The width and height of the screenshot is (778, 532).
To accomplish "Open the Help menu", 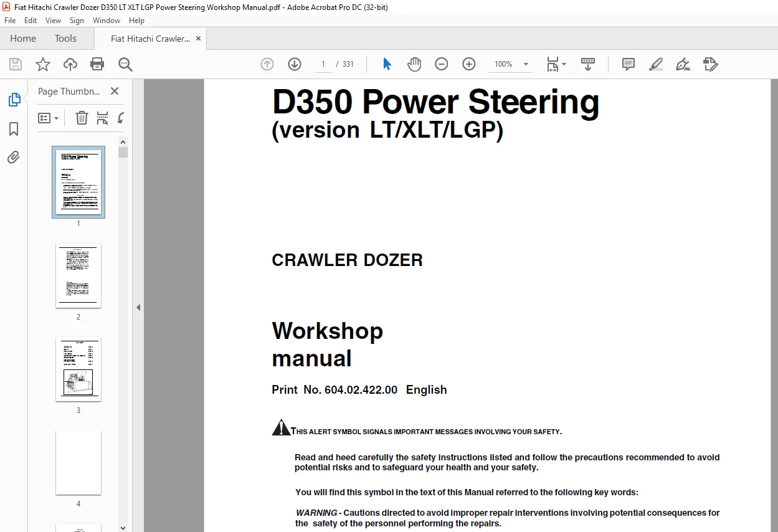I will click(136, 21).
